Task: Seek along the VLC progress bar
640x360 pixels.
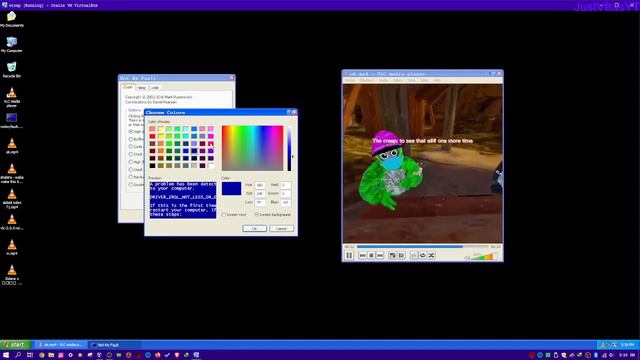Action: pos(422,247)
